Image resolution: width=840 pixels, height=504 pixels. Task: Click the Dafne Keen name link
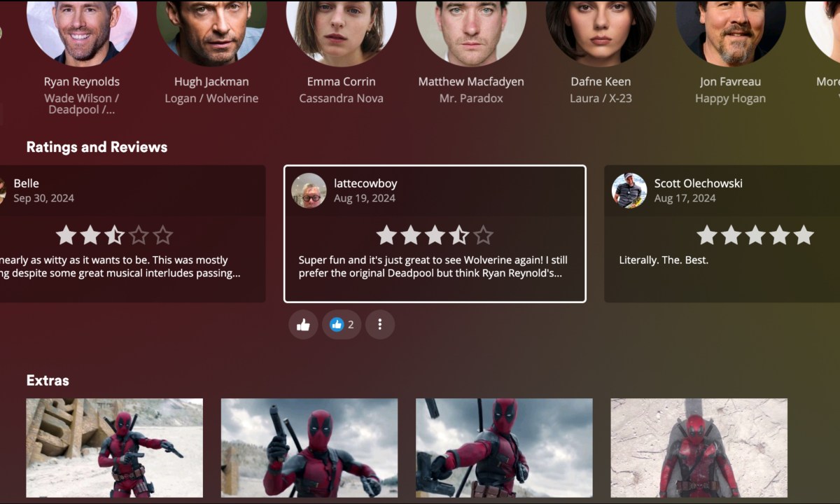(x=601, y=82)
